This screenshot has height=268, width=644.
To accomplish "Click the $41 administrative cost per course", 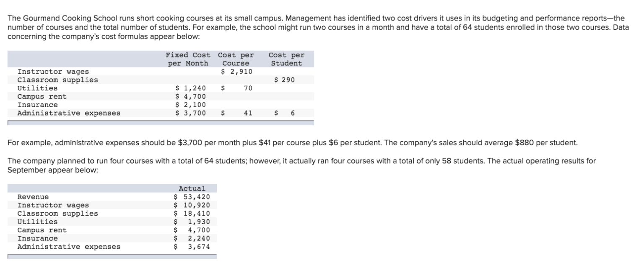I will [247, 113].
